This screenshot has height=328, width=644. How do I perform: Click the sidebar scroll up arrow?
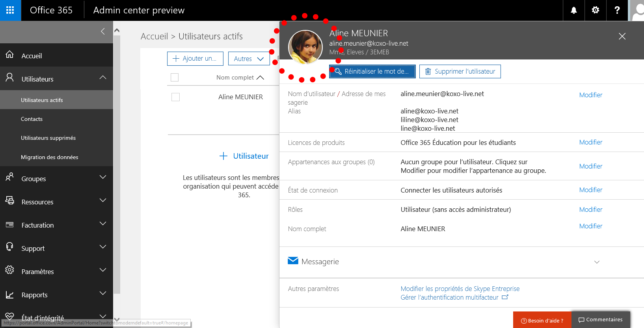coord(117,30)
